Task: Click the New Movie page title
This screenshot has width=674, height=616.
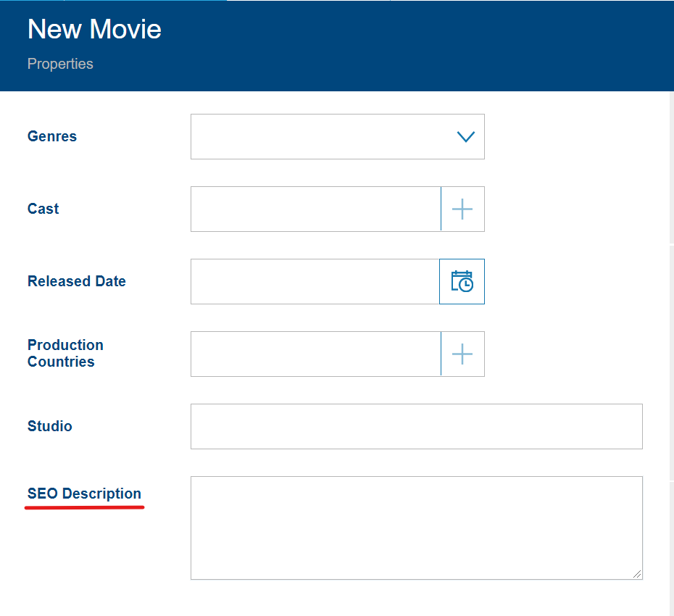Action: [94, 30]
